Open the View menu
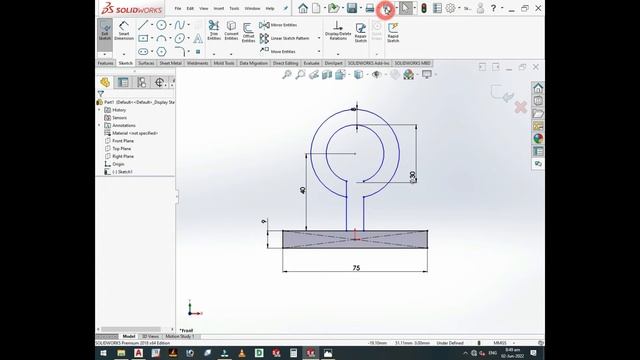 [204, 9]
